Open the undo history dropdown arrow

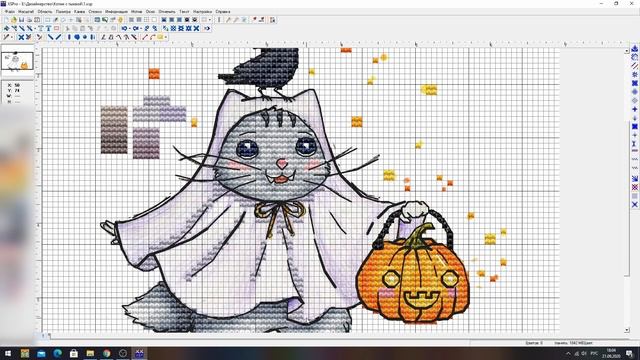[129, 28]
